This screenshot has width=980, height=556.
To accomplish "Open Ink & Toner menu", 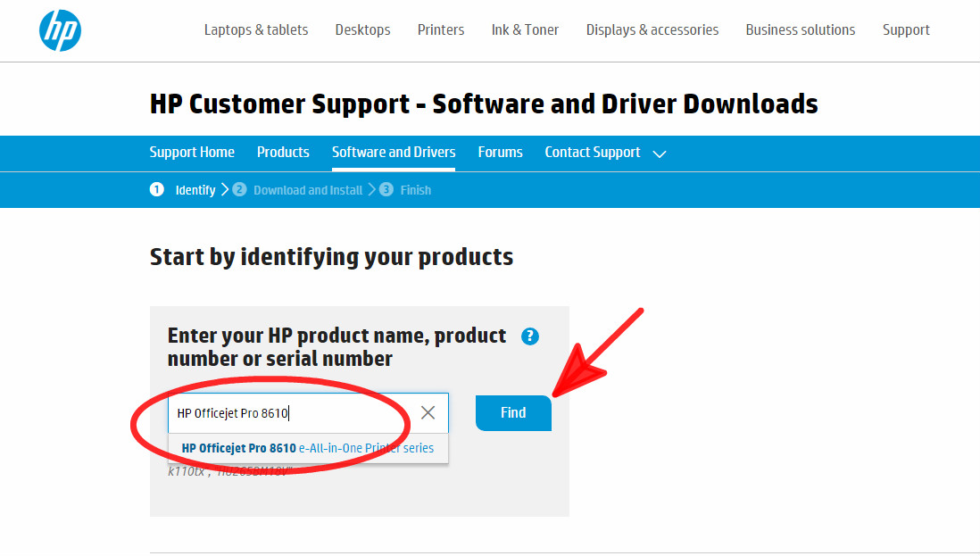I will pos(525,30).
